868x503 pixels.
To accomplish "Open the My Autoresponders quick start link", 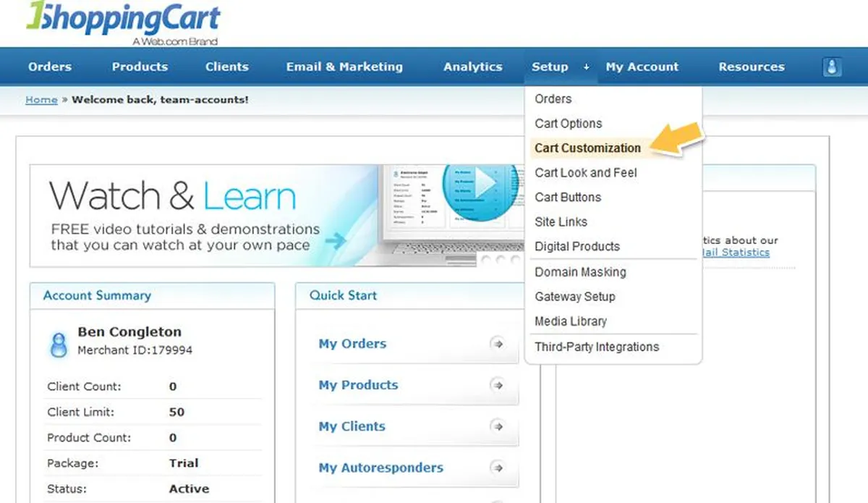I will [380, 468].
